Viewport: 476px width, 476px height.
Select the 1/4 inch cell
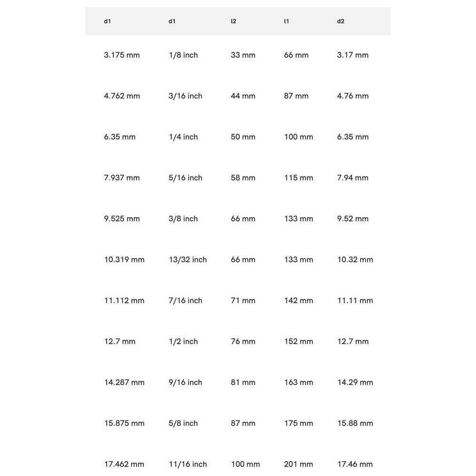(x=183, y=137)
